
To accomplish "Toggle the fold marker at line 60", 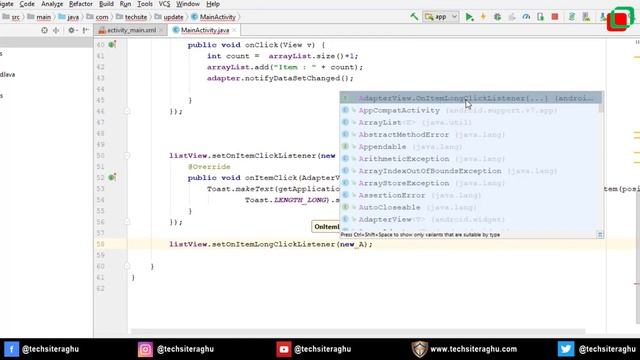I will point(127,266).
